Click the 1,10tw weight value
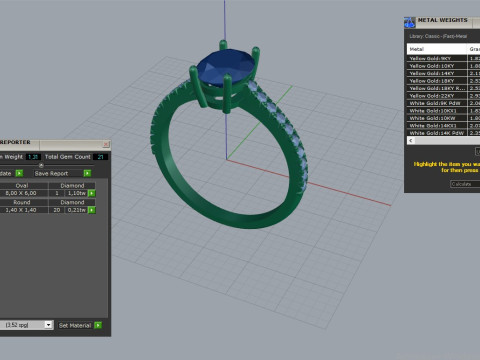 pos(77,193)
